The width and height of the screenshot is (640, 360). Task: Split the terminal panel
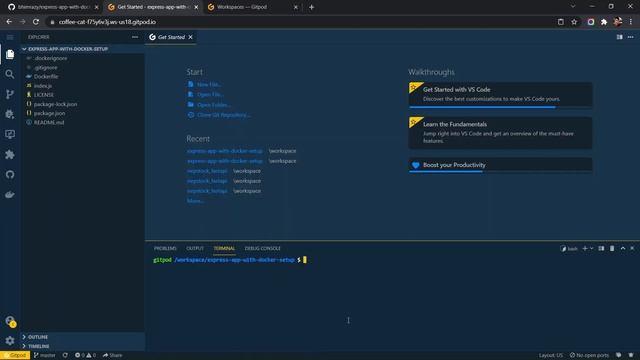tap(601, 248)
